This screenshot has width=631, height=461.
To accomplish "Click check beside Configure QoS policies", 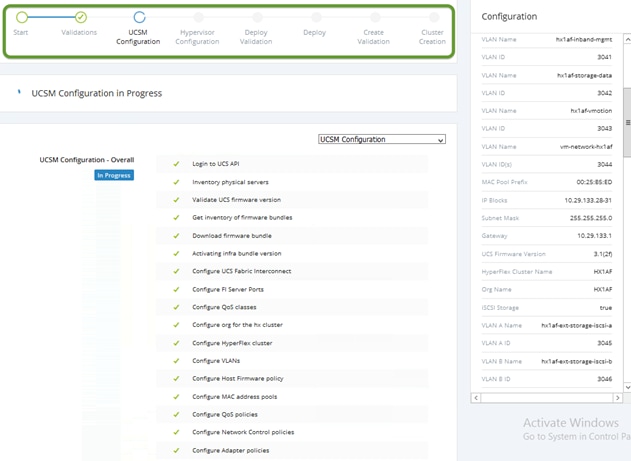I will tap(176, 415).
